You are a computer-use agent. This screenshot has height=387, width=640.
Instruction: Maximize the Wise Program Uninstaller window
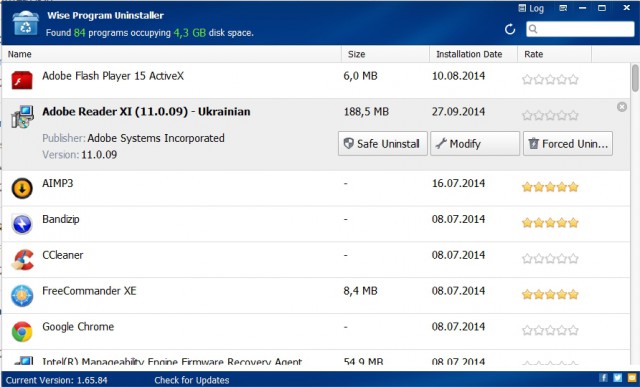(602, 8)
